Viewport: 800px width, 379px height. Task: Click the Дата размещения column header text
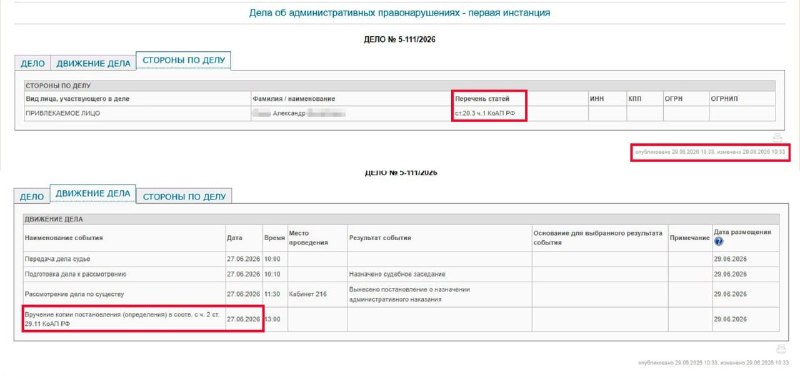tap(742, 232)
